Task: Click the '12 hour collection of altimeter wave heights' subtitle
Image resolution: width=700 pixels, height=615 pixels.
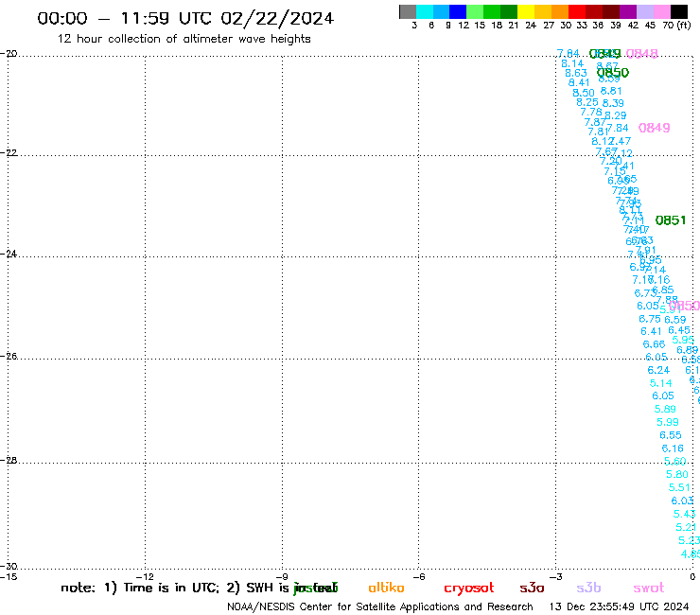Action: point(184,39)
